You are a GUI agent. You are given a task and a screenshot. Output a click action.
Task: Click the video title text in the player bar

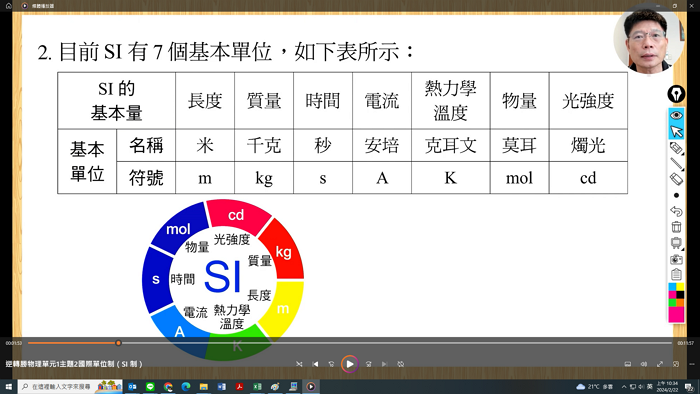74,364
